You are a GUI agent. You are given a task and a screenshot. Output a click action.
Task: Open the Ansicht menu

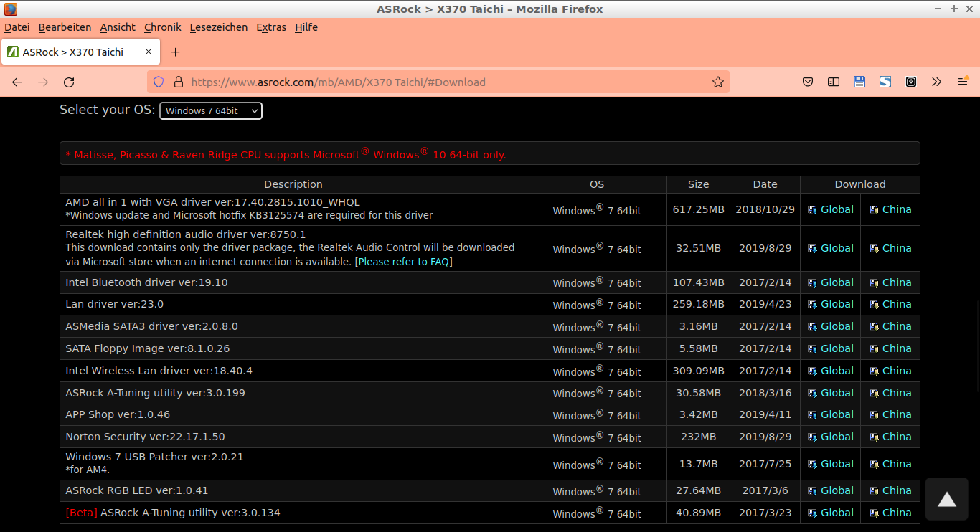(118, 27)
